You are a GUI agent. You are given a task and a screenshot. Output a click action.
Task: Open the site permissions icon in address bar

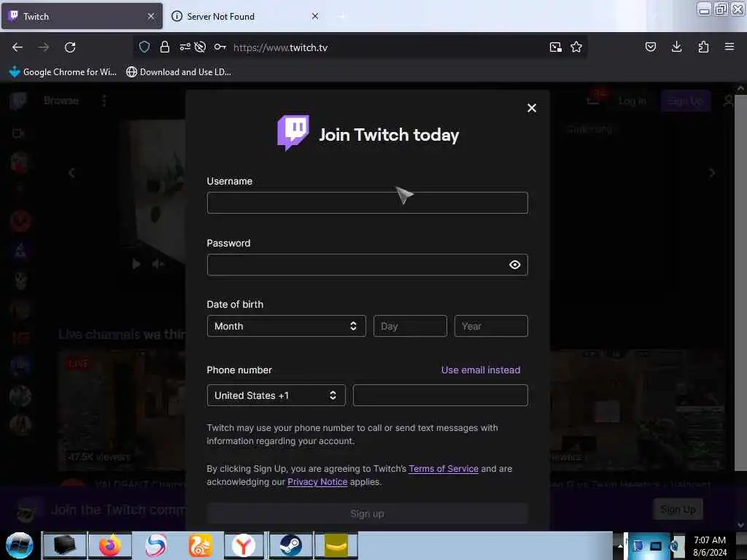185,47
